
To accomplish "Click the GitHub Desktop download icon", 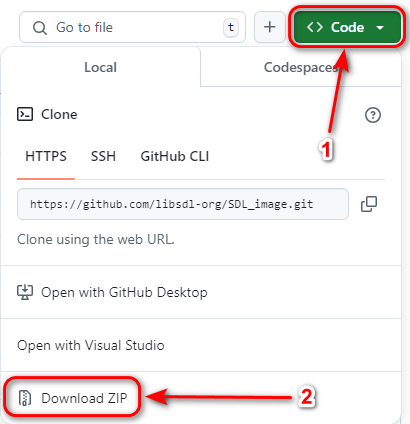I will click(x=25, y=292).
